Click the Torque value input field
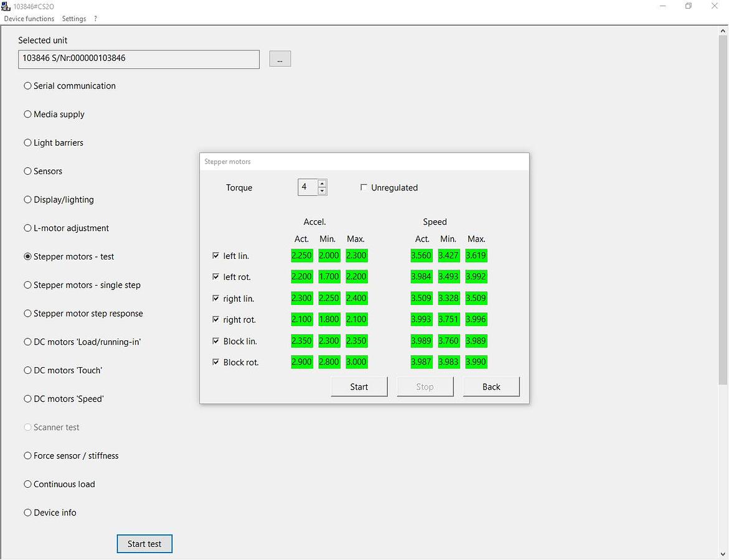The height and width of the screenshot is (560, 729). 308,187
